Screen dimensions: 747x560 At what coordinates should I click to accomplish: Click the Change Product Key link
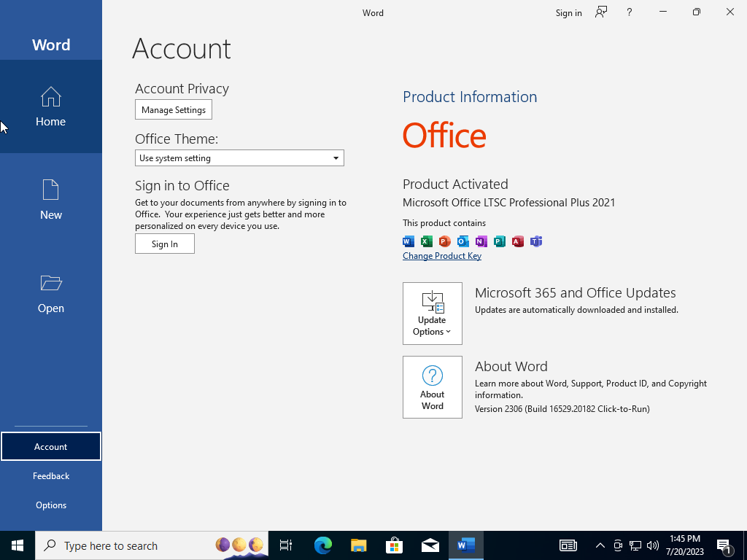441,256
